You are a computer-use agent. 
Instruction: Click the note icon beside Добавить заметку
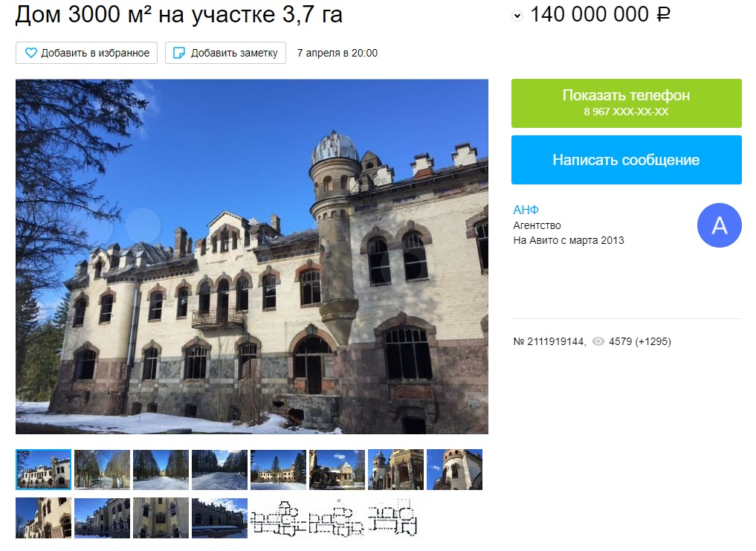coord(179,53)
